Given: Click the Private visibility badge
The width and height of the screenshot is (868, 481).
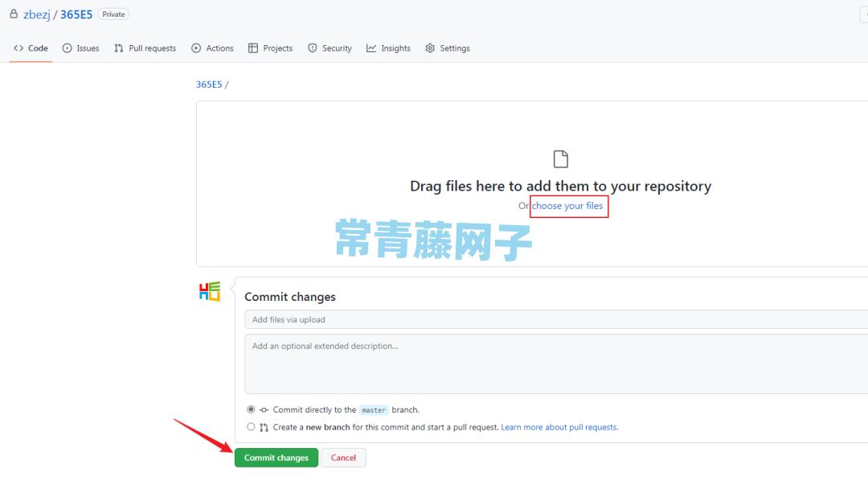Looking at the screenshot, I should pyautogui.click(x=113, y=14).
